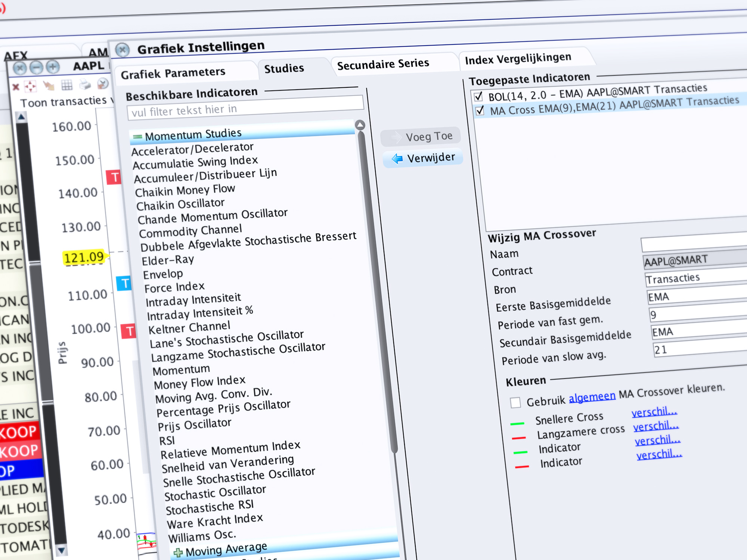
Task: Click the Naam input field
Action: coord(694,242)
